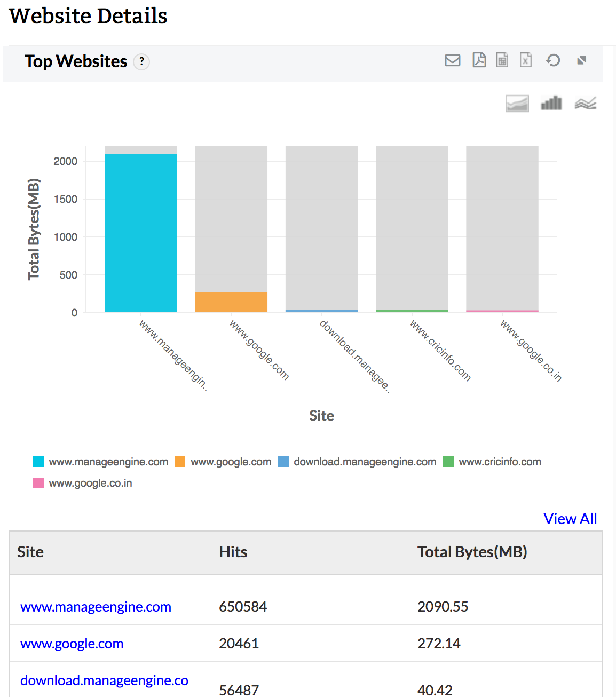The width and height of the screenshot is (616, 697).
Task: Sort table by Total Bytes column
Action: point(472,552)
